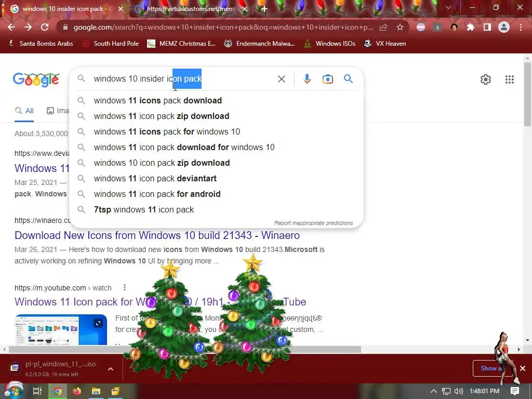Choose suggestion windows 11 icons pack download
The height and width of the screenshot is (399, 532).
(216, 100)
